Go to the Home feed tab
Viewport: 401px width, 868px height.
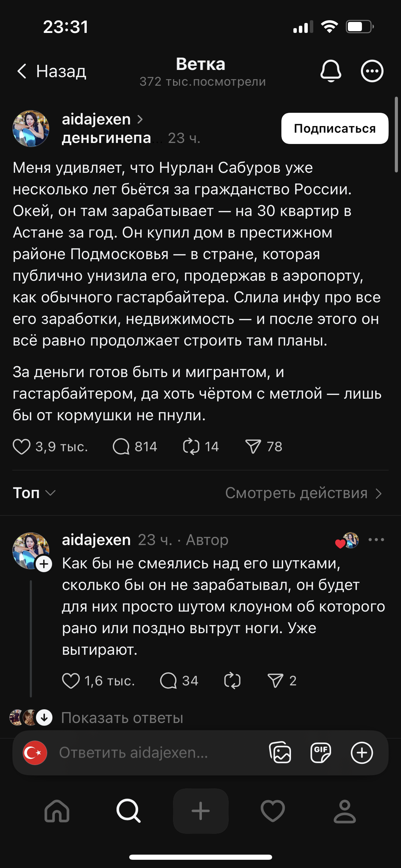pyautogui.click(x=57, y=811)
